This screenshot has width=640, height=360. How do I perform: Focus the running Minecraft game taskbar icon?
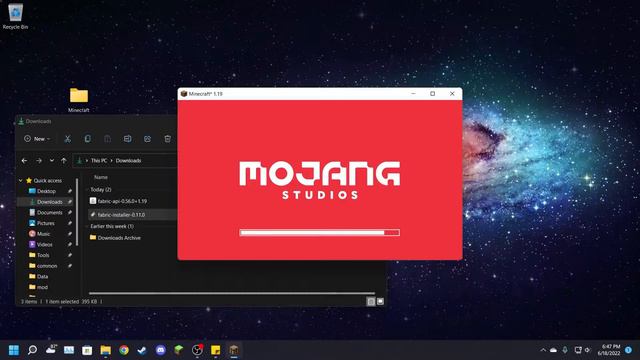pos(234,350)
